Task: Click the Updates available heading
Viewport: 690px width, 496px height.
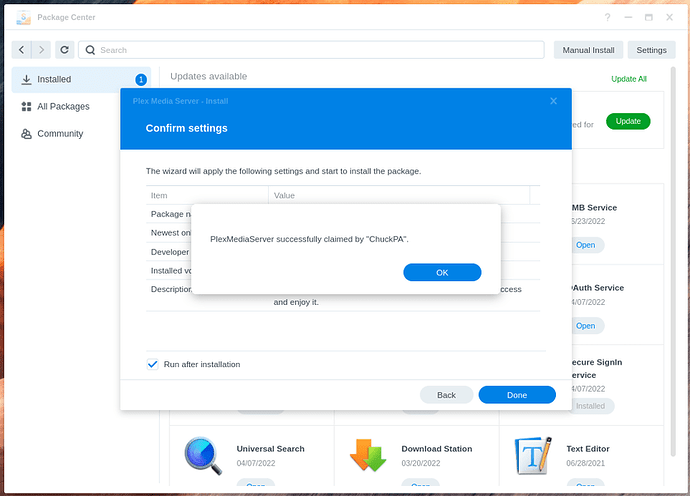Action: coord(209,76)
